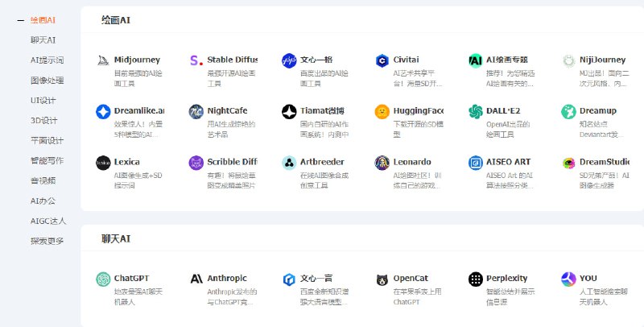Viewport: 644px width, 327px height.
Task: Click description '在线AI图像合成创意工具'
Action: [324, 180]
